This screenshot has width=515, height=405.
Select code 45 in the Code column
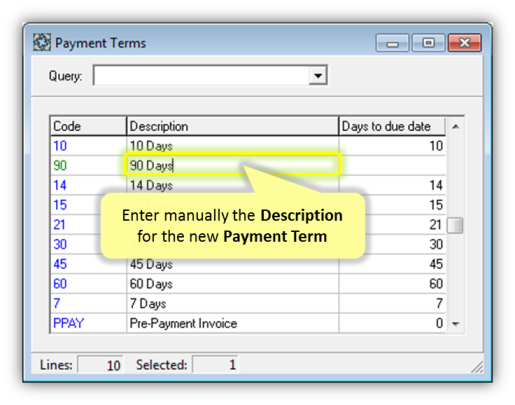[88, 264]
